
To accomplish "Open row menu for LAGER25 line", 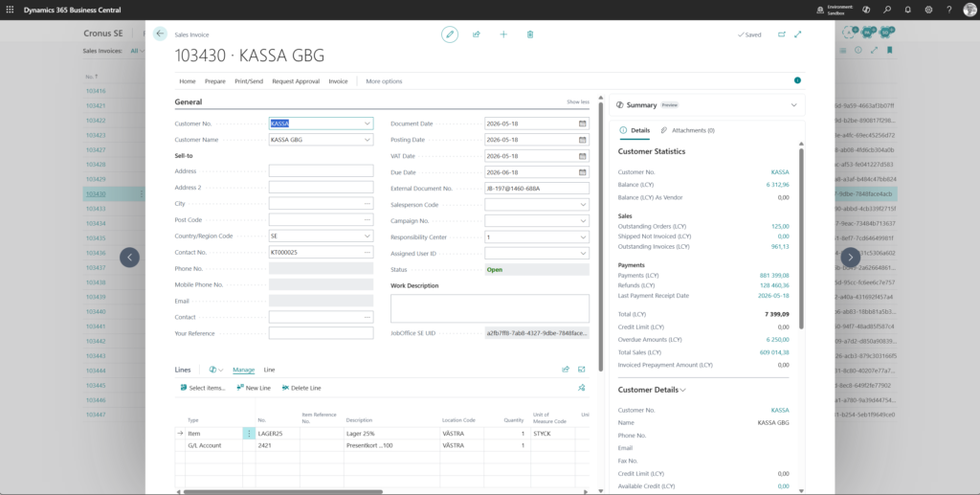I will [249, 433].
